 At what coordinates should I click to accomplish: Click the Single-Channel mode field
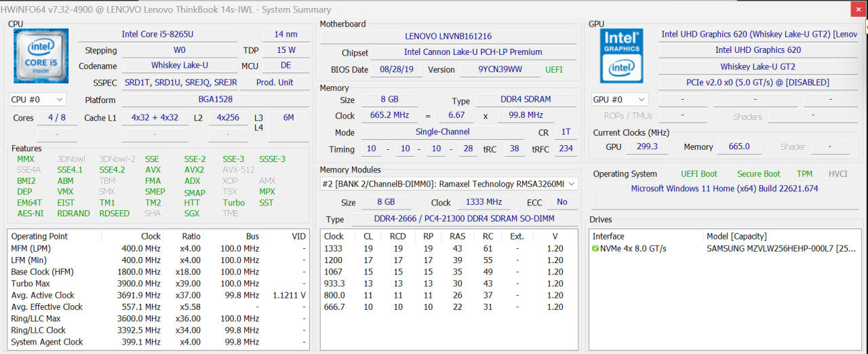(442, 132)
